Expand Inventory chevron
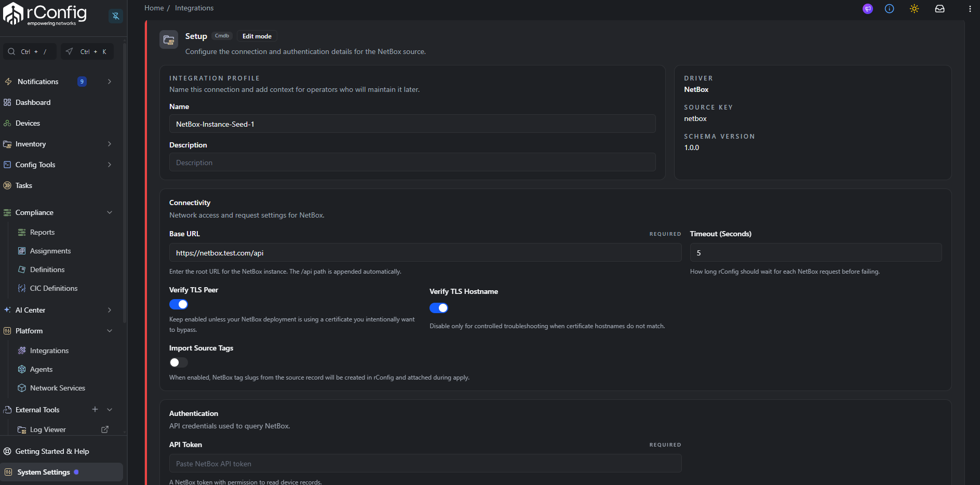 (x=110, y=144)
